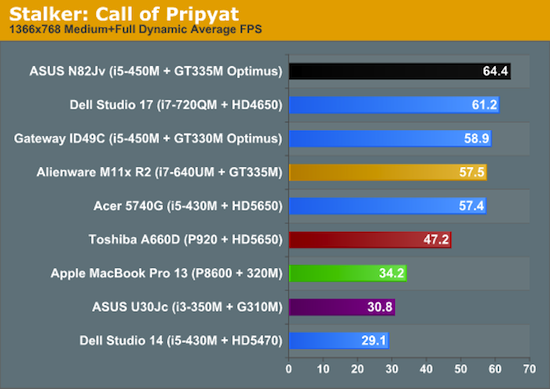Screen dimensions: 550x389
Task: Click the 64.4 value label
Action: click(495, 71)
